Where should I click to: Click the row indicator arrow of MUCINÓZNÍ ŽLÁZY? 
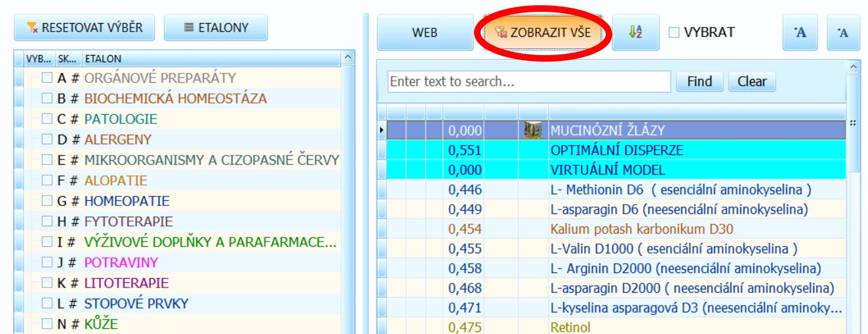point(382,131)
